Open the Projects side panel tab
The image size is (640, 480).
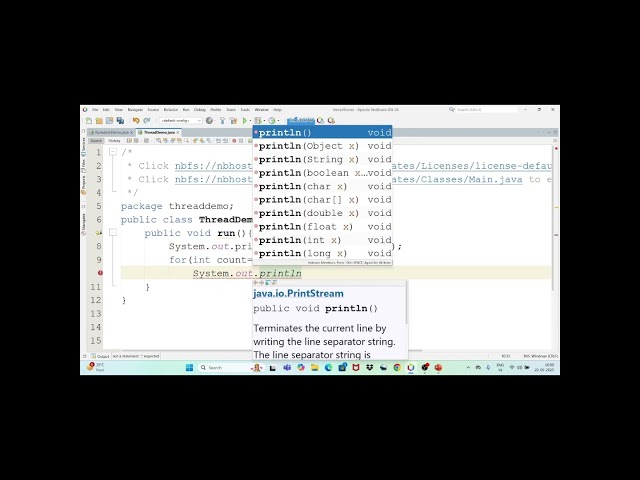point(84,183)
